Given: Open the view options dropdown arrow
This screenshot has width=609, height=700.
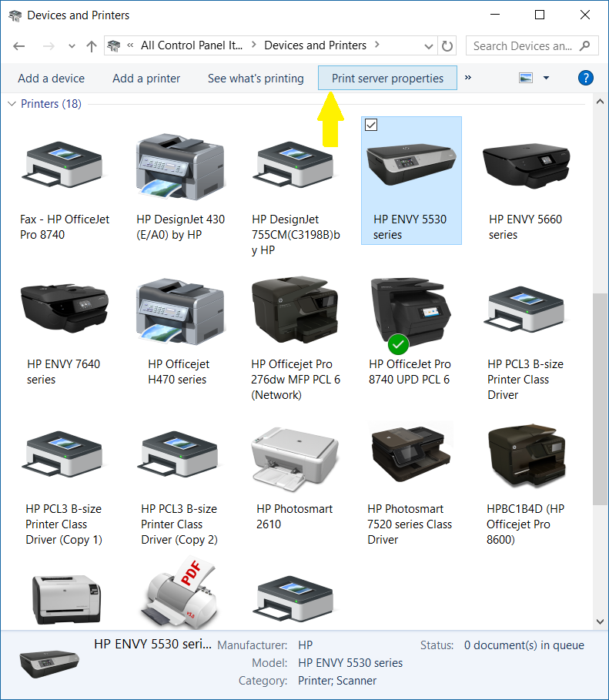Looking at the screenshot, I should pos(546,78).
